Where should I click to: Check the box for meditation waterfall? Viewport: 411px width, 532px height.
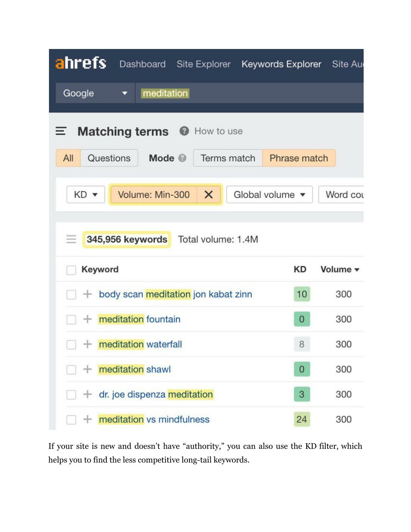(x=71, y=344)
